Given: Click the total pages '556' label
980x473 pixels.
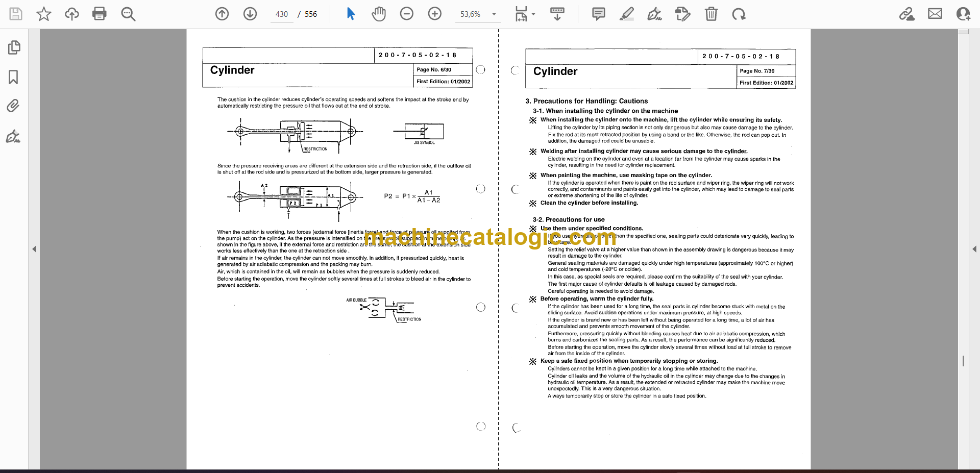Looking at the screenshot, I should pos(311,14).
